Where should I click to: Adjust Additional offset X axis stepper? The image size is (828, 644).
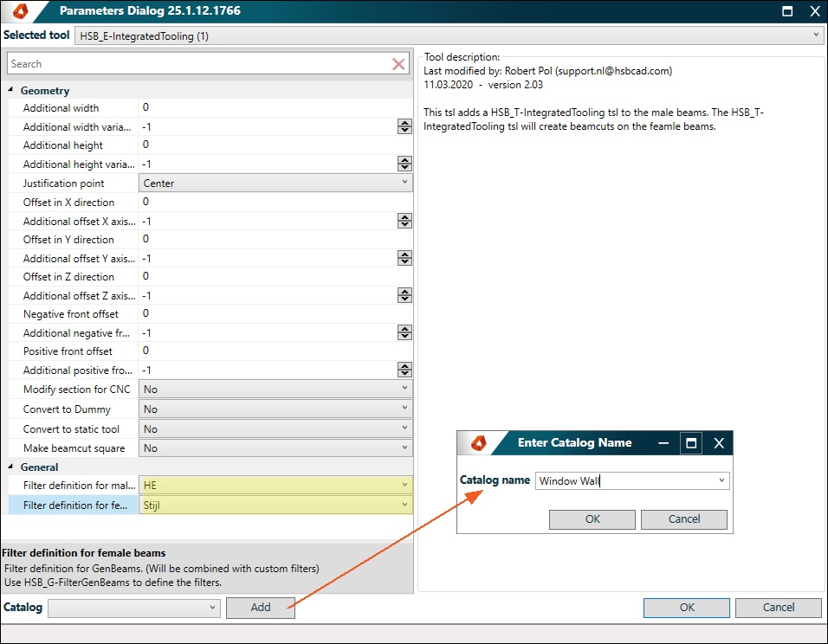[404, 221]
